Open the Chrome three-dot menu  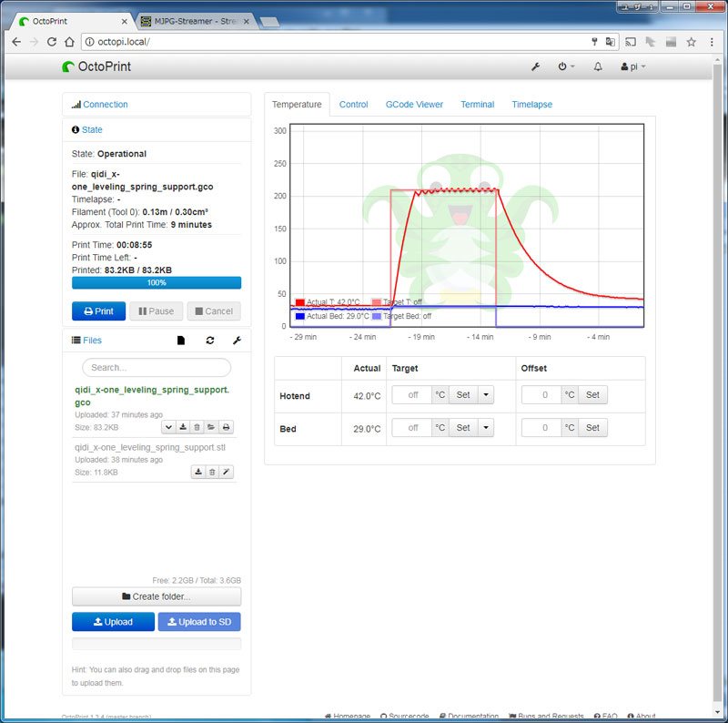(712, 42)
